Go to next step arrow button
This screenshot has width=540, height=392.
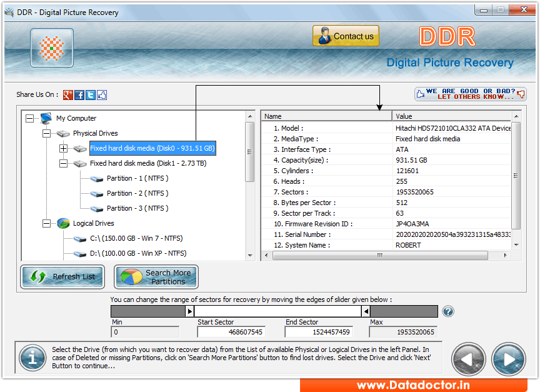click(x=508, y=359)
